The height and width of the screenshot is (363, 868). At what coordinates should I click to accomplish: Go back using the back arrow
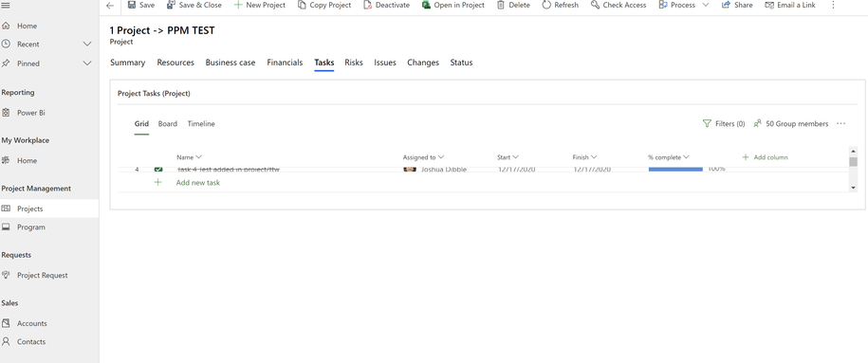pyautogui.click(x=110, y=6)
